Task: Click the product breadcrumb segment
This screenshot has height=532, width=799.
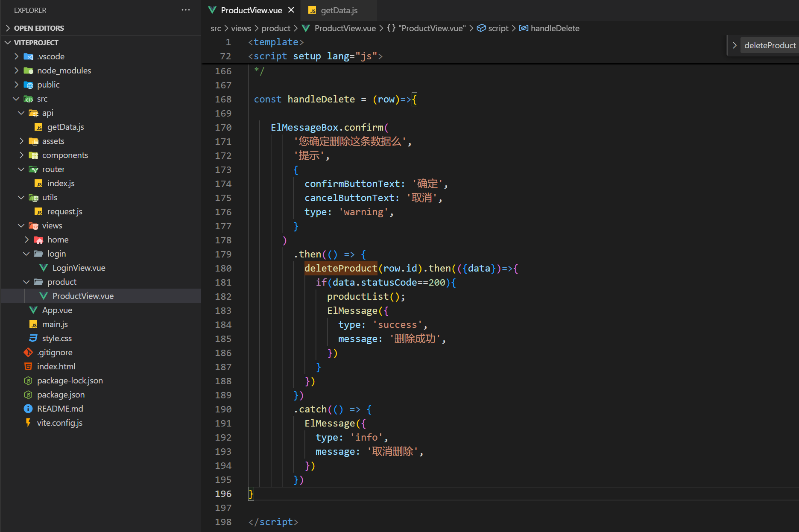Action: [276, 28]
